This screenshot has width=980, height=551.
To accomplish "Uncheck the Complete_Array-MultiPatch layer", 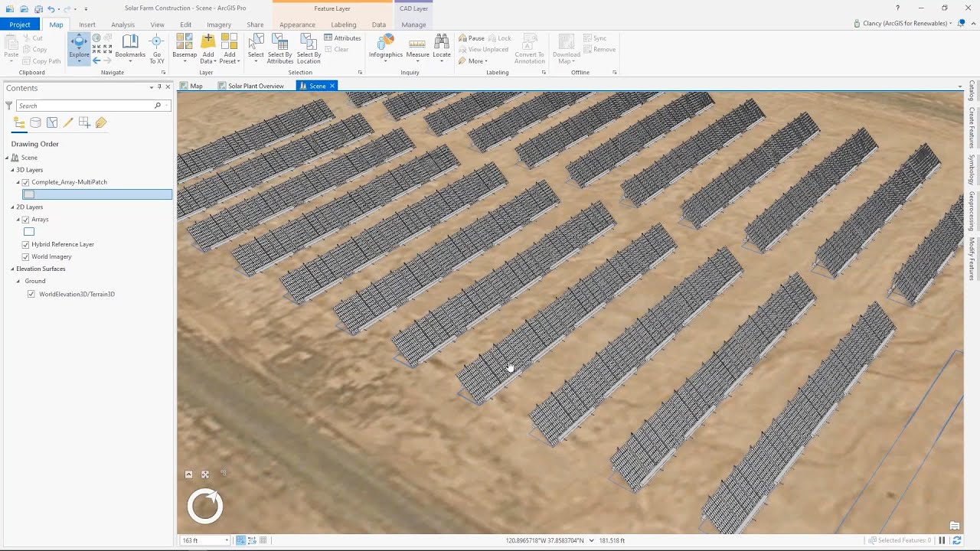I will tap(26, 182).
